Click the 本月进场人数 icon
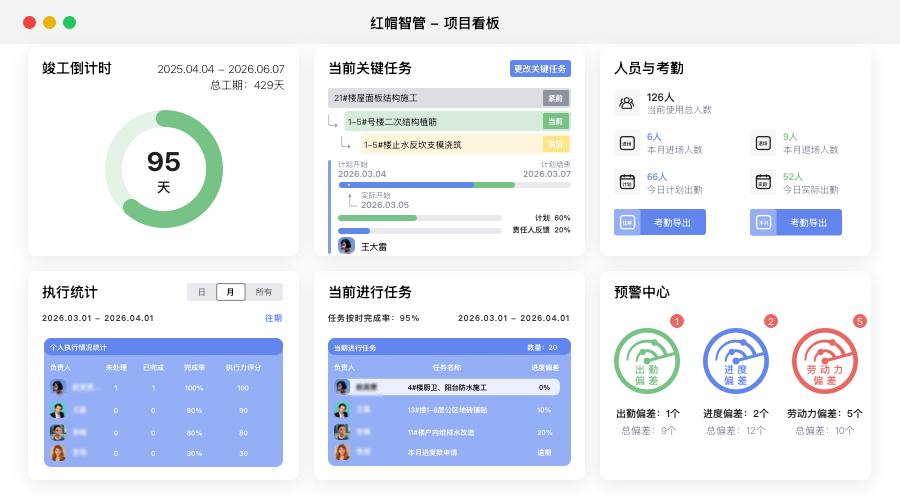Image resolution: width=900 pixels, height=495 pixels. pyautogui.click(x=627, y=142)
